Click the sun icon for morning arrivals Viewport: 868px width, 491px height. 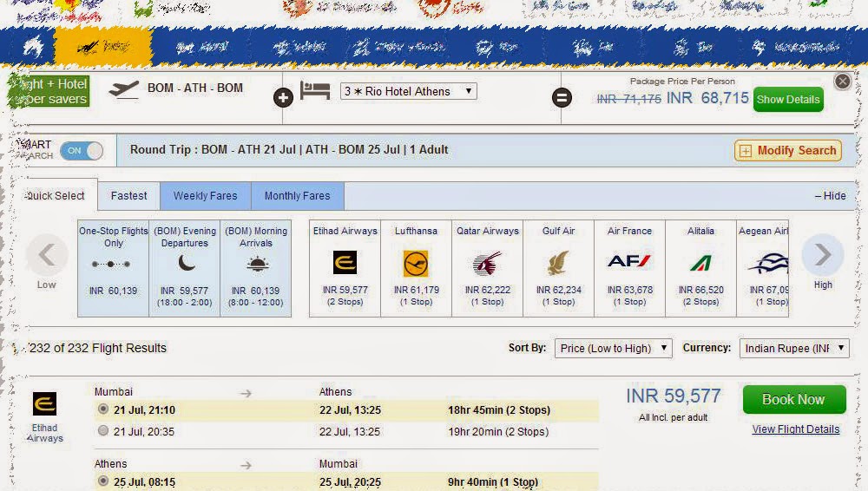(258, 264)
